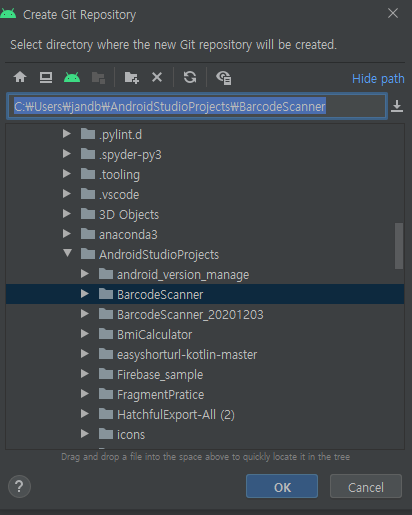Expand the BarcodeScanner_20201203 folder
412x515 pixels.
[x=85, y=314]
